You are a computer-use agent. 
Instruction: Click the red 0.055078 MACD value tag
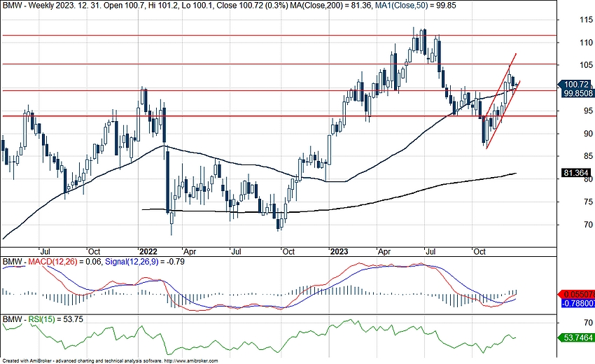pos(576,295)
